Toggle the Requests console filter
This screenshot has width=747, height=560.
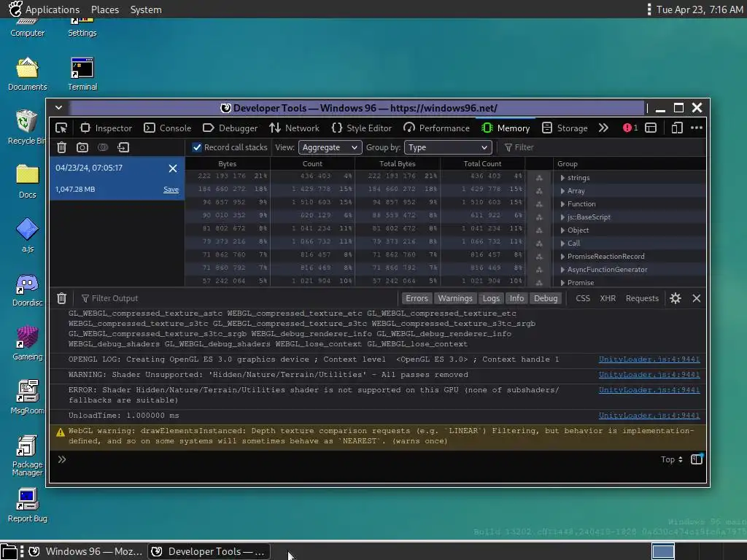tap(642, 298)
